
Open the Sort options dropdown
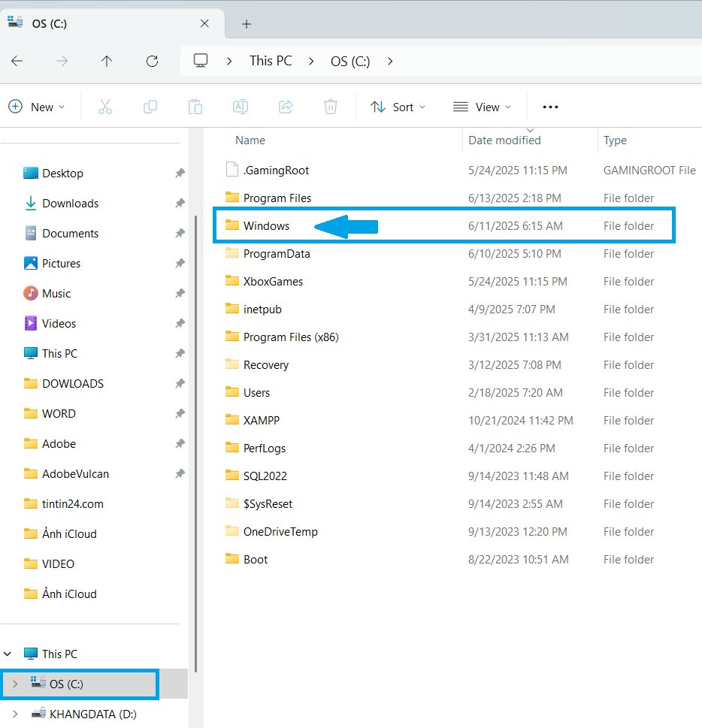point(398,107)
